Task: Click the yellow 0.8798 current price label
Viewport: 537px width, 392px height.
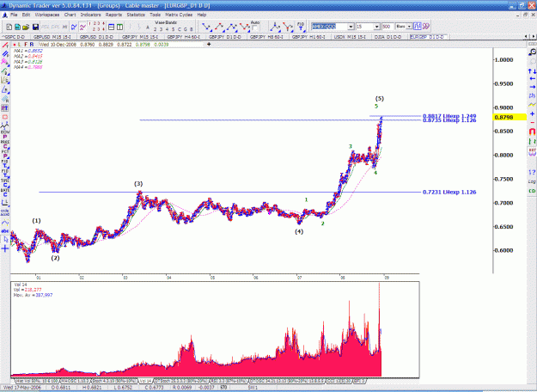Action: tap(510, 117)
